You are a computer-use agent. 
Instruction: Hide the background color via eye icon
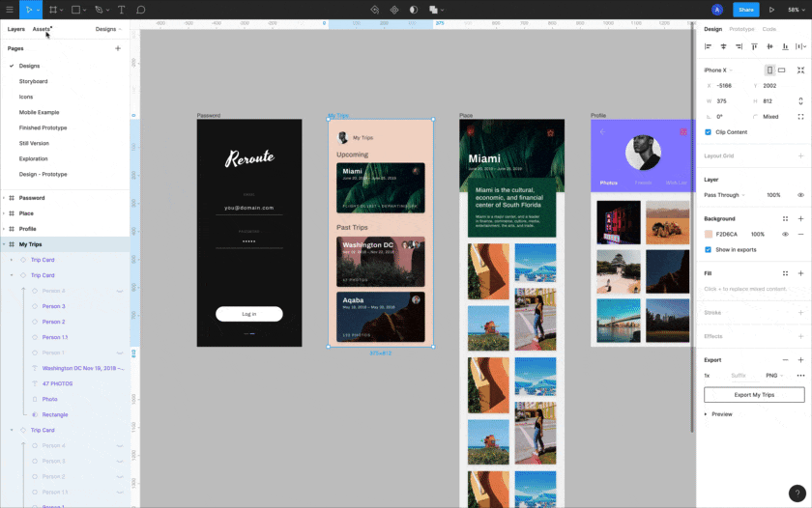[785, 234]
